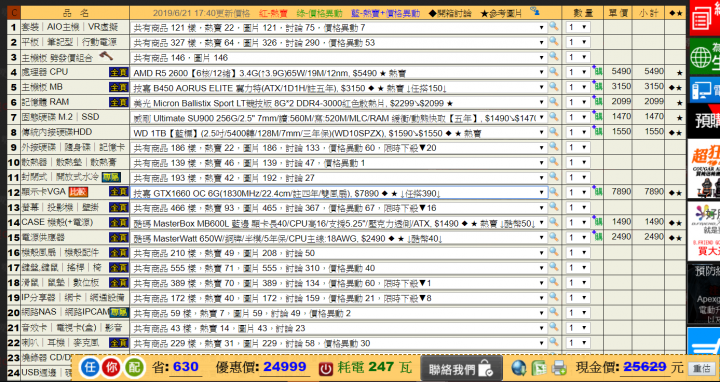This screenshot has width=720, height=382.
Task: Click the search magnifier in the 主機板 MB row
Action: coord(554,87)
